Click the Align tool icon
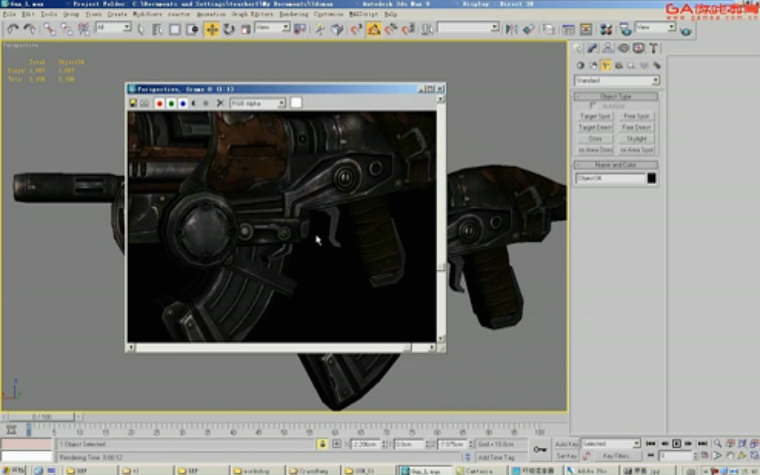 click(529, 29)
